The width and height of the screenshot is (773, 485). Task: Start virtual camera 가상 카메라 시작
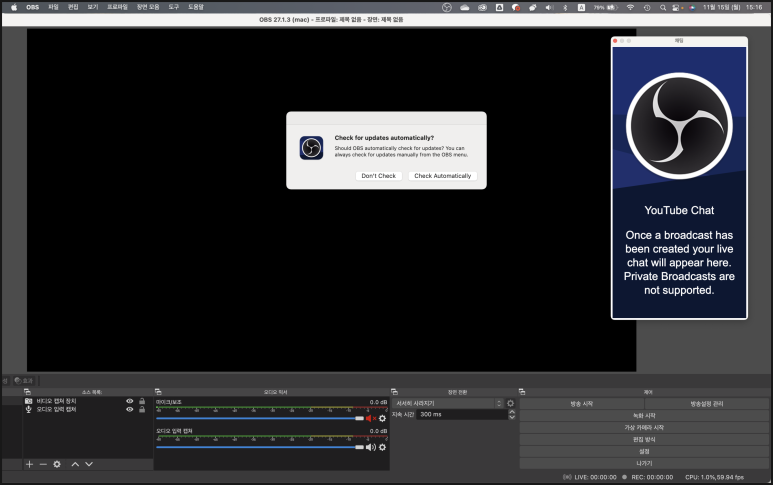click(x=644, y=427)
